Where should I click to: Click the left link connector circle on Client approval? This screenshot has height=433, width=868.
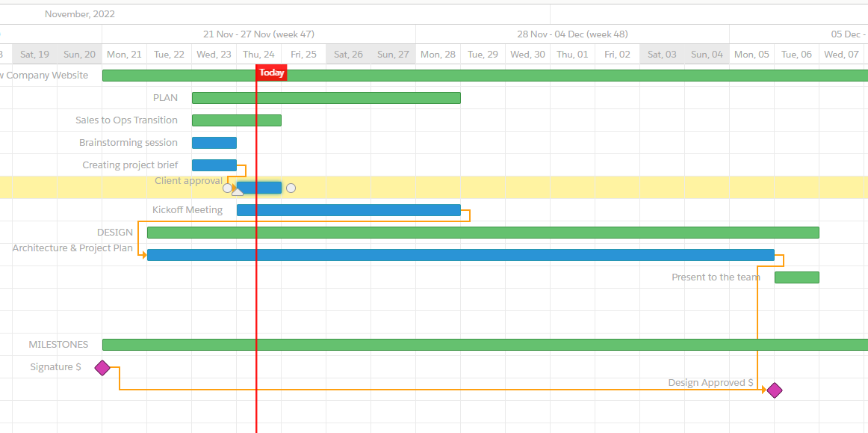[x=227, y=188]
